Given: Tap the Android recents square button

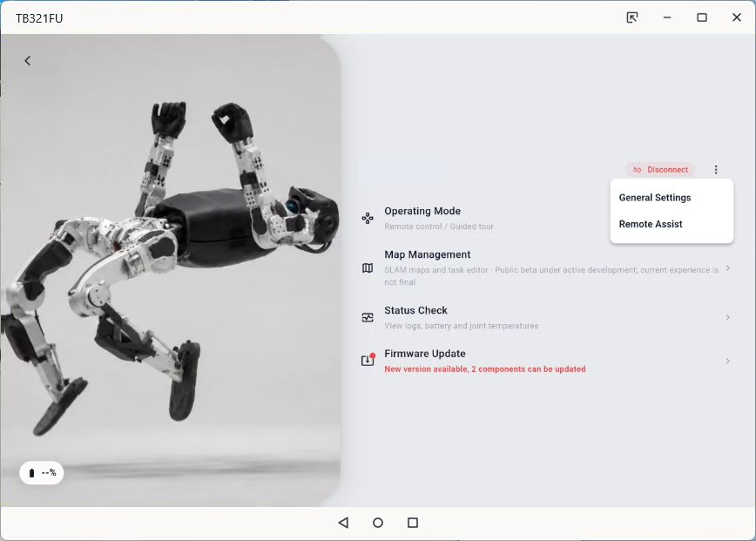Looking at the screenshot, I should (413, 523).
